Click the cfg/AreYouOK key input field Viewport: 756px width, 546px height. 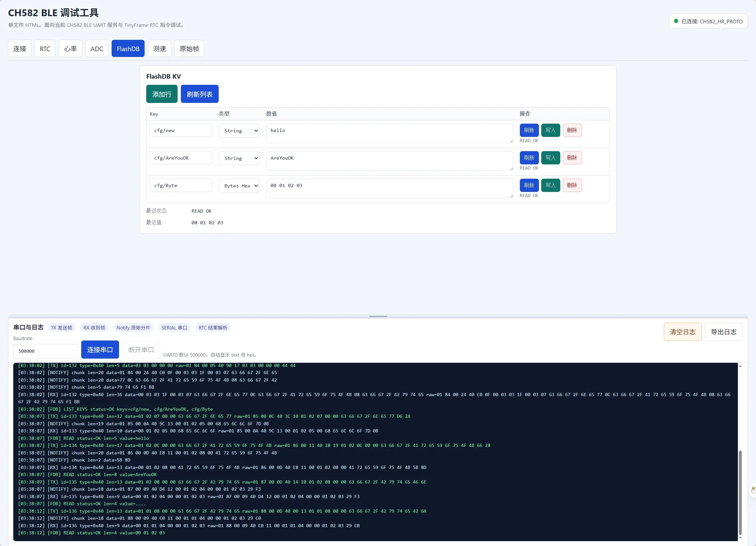(181, 158)
